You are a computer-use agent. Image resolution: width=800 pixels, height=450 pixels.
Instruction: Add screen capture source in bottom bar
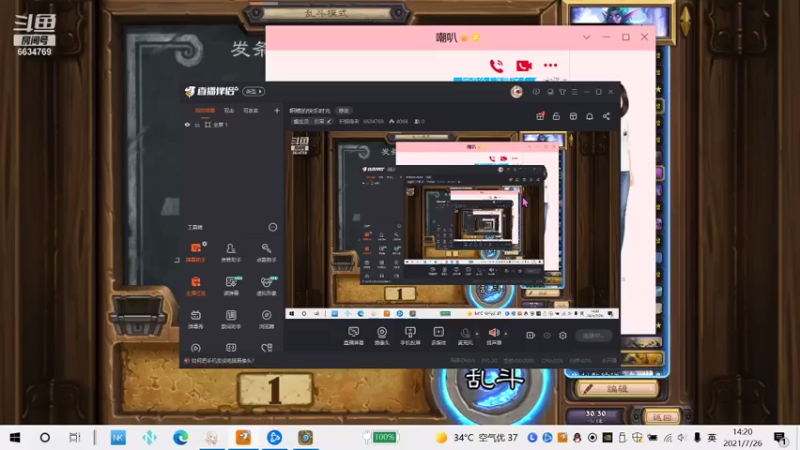(354, 336)
